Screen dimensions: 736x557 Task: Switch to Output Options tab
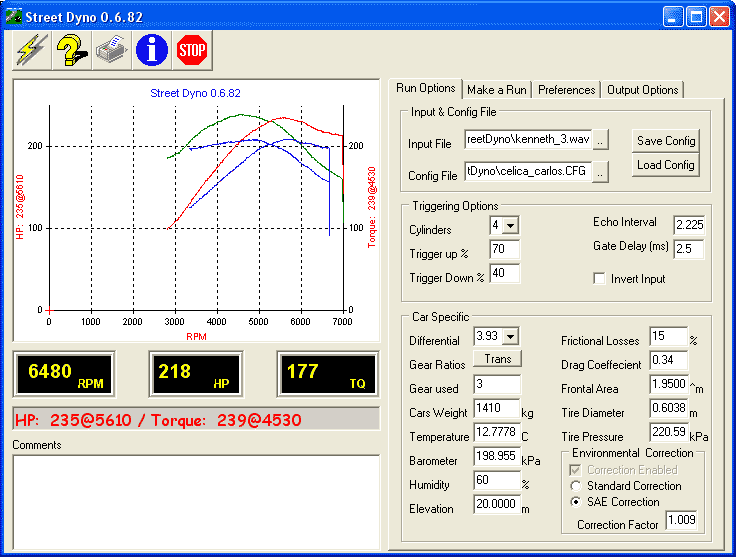click(643, 90)
